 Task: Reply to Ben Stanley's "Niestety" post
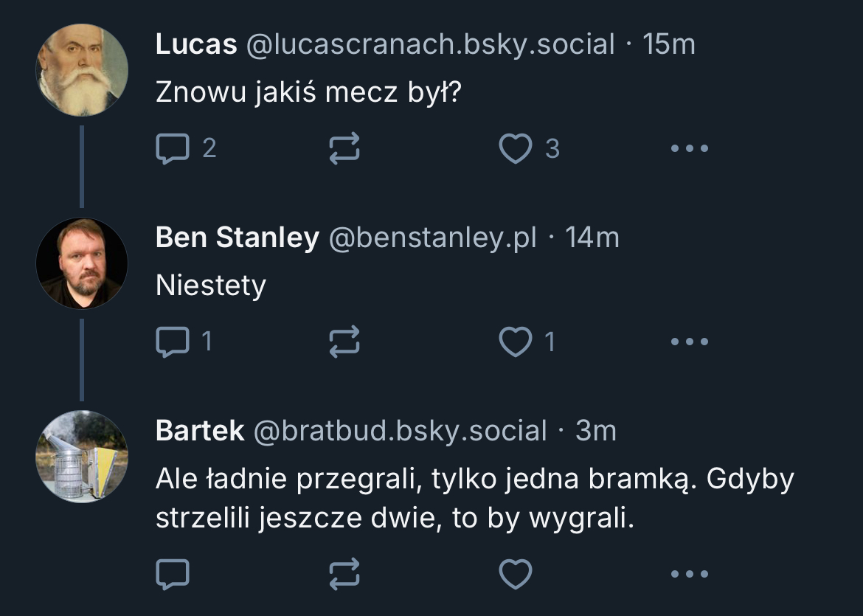point(173,342)
